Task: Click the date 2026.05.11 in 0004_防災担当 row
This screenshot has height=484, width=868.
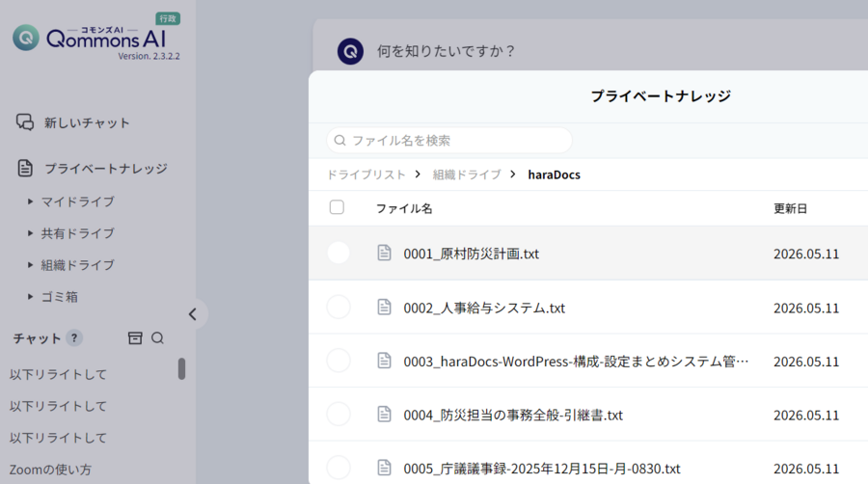Action: (806, 416)
